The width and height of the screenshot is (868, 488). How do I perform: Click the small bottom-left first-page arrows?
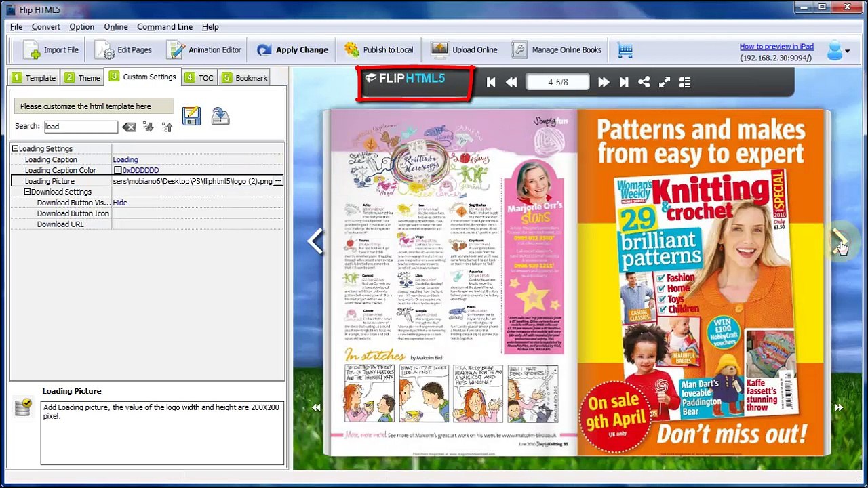click(316, 407)
